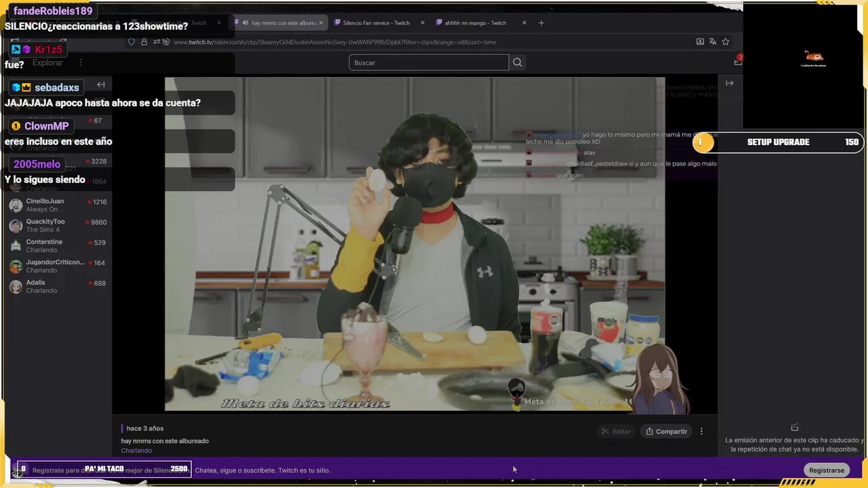Click the address bar shield icon

pyautogui.click(x=132, y=42)
